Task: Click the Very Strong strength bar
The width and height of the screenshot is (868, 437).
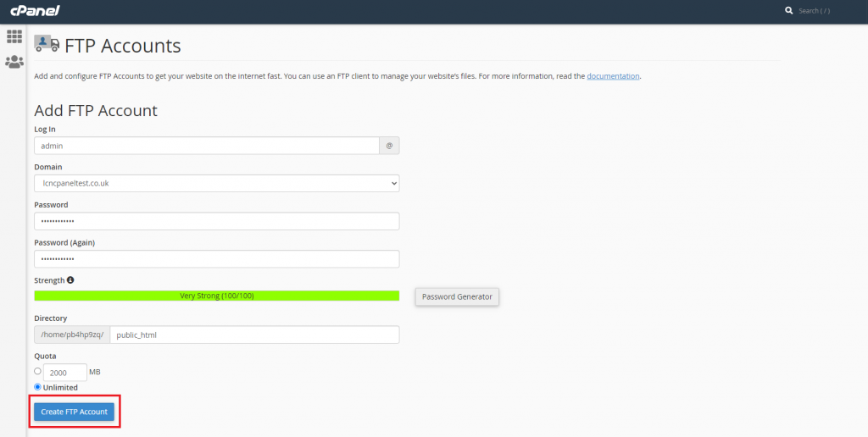Action: coord(217,296)
